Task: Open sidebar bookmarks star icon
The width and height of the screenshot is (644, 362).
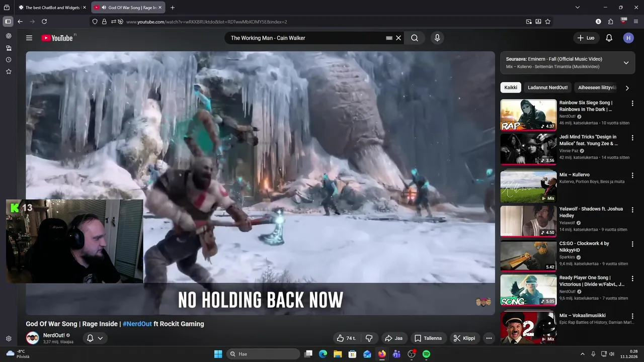Action: (9, 72)
